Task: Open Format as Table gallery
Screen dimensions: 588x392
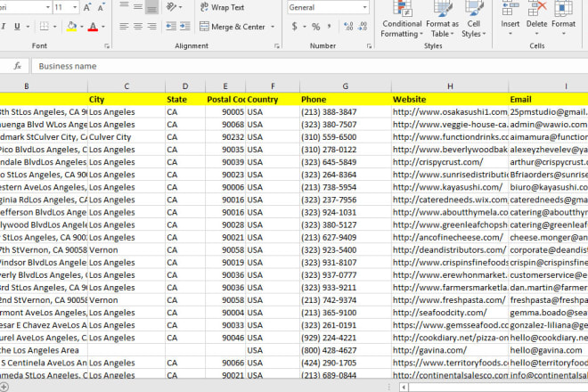Action: 442,19
